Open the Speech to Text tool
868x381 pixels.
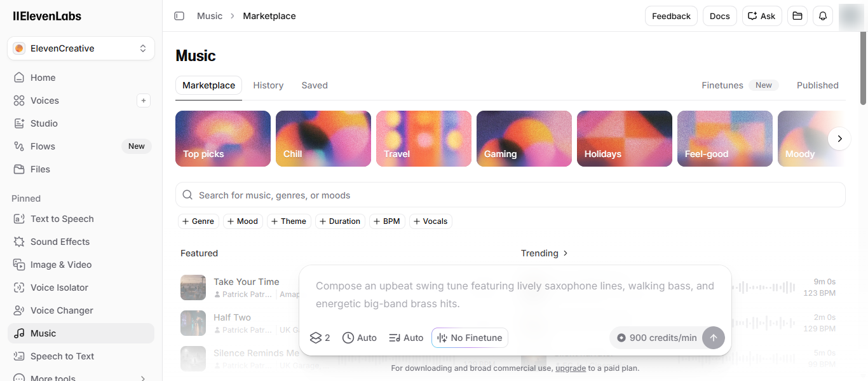click(x=62, y=356)
